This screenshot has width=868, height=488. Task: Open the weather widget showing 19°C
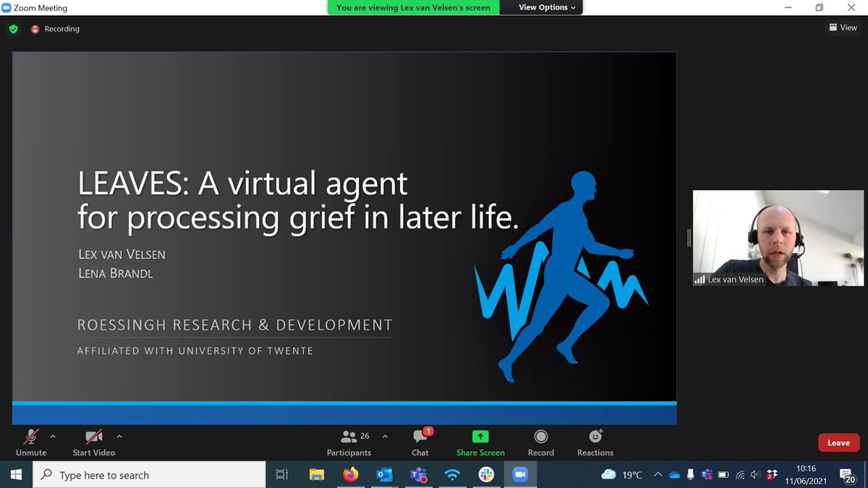tap(622, 475)
